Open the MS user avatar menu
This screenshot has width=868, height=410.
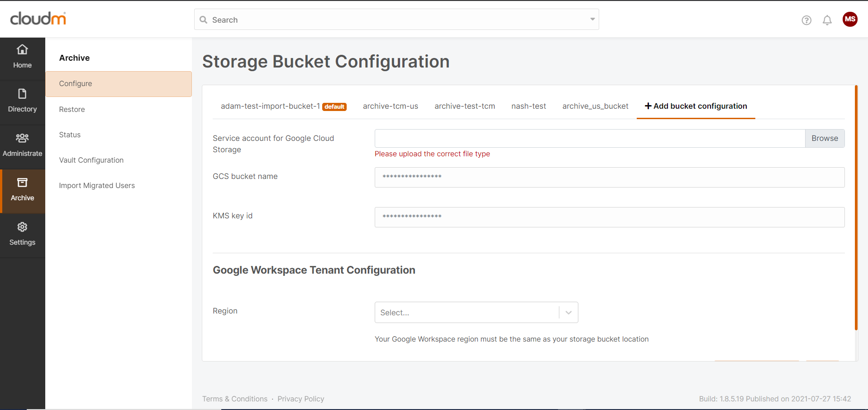point(850,19)
